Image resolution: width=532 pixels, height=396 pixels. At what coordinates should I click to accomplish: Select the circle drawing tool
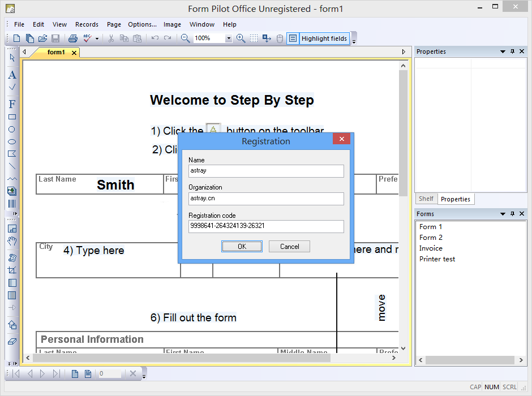(12, 129)
